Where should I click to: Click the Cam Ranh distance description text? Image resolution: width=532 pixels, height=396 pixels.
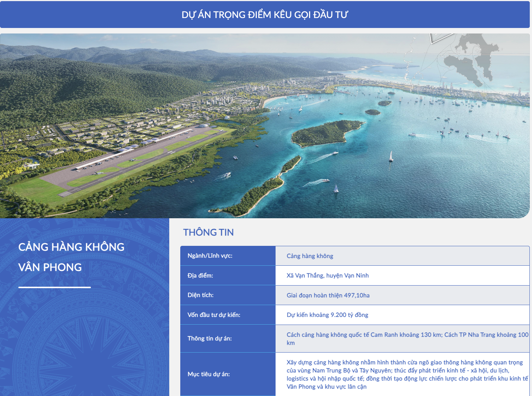click(x=407, y=339)
